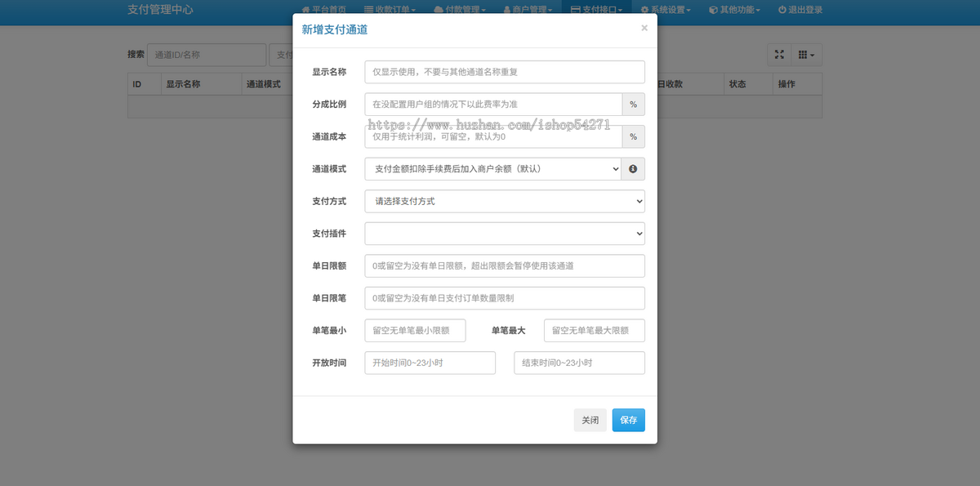Viewport: 980px width, 486px height.
Task: Click the info icon beside 通道模式
Action: pos(633,169)
